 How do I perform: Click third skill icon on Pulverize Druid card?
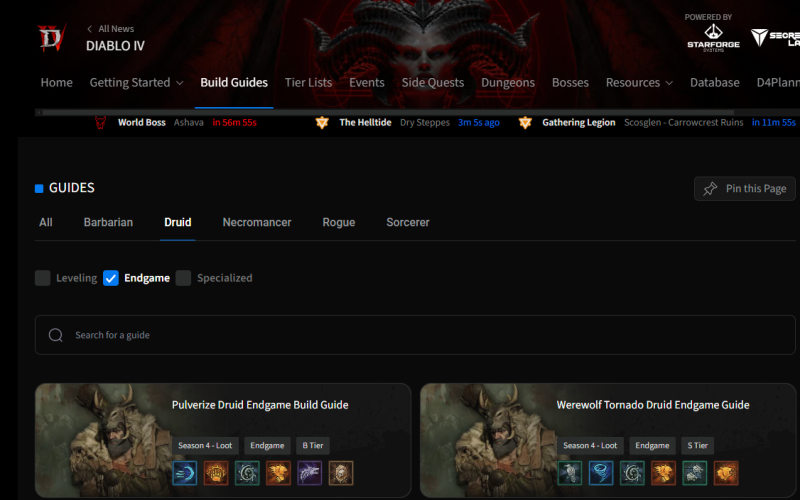[x=247, y=473]
